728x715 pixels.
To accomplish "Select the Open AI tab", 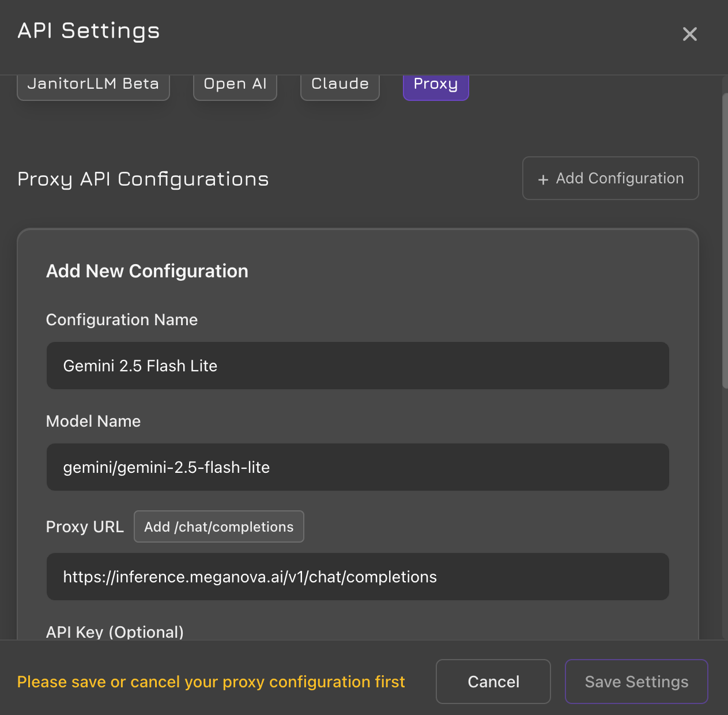I will tap(235, 85).
